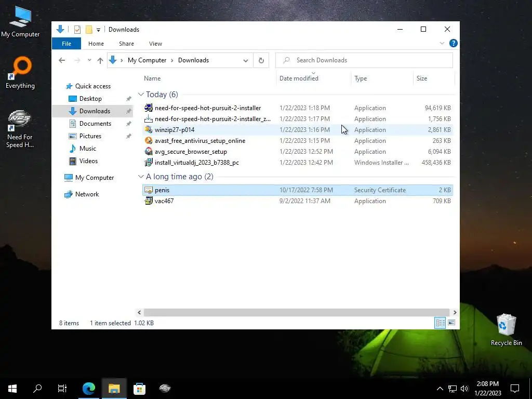Select the Everything desktop shortcut

coord(20,73)
